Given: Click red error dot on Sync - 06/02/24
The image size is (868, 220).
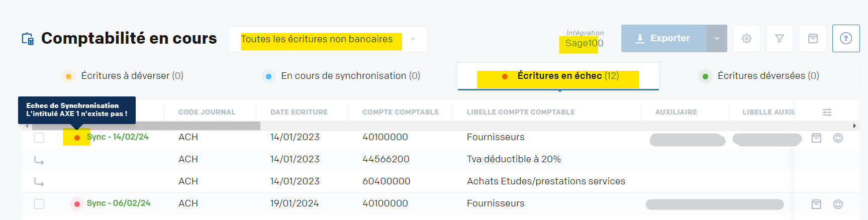Looking at the screenshot, I should point(77,204).
